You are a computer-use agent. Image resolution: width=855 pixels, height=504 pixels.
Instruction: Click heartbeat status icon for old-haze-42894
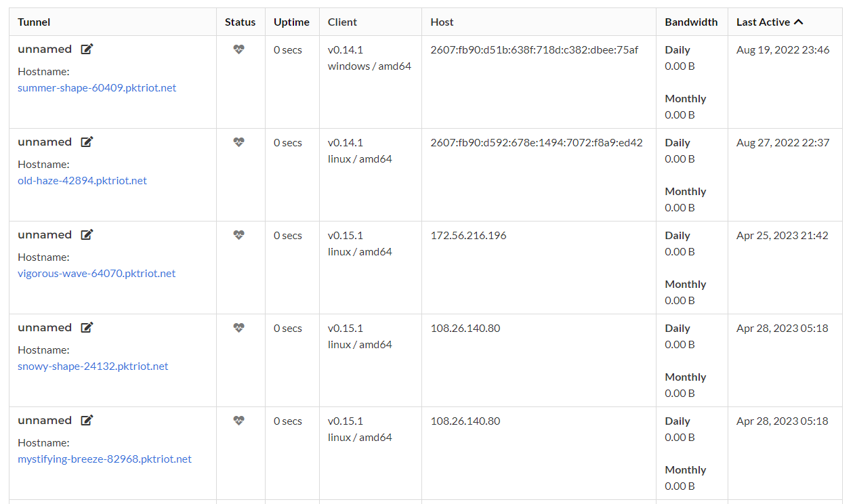coord(238,142)
